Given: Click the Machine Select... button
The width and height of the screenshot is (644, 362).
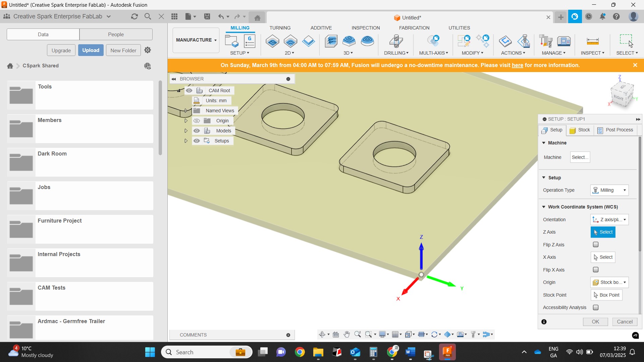Looking at the screenshot, I should [x=580, y=157].
